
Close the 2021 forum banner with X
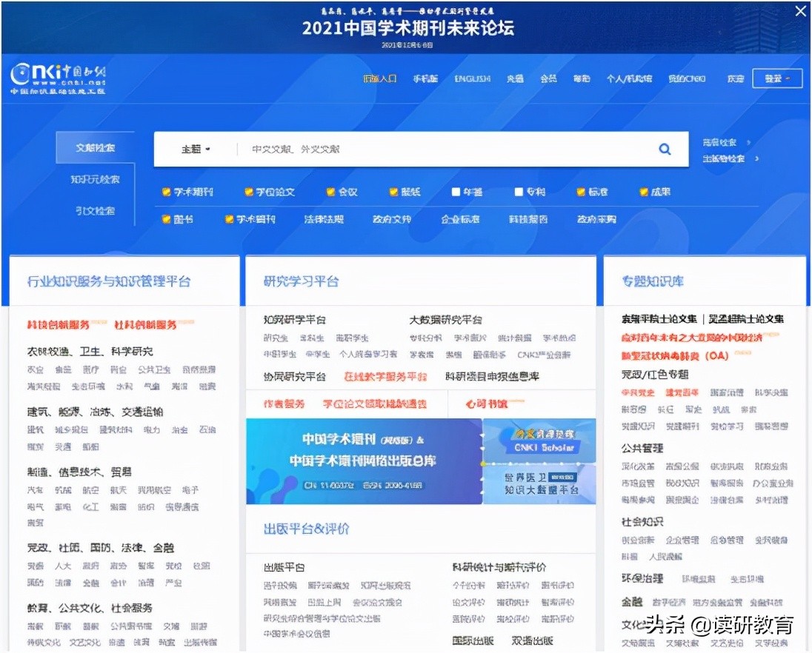pyautogui.click(x=801, y=11)
